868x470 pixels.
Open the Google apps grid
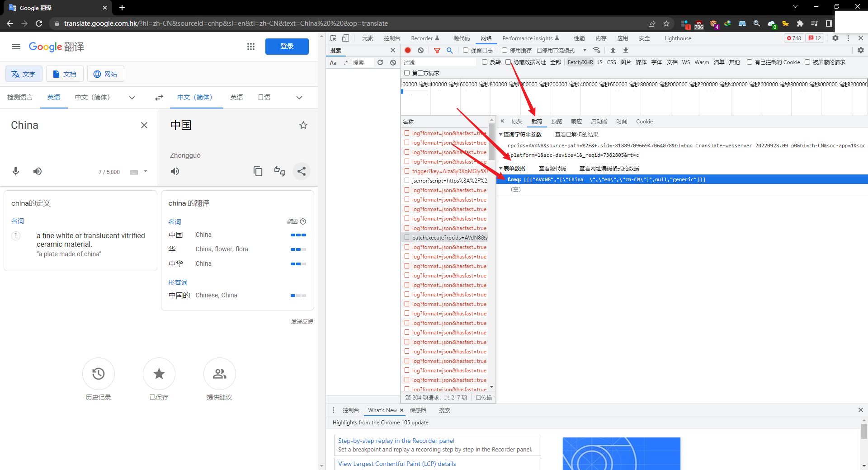click(251, 47)
